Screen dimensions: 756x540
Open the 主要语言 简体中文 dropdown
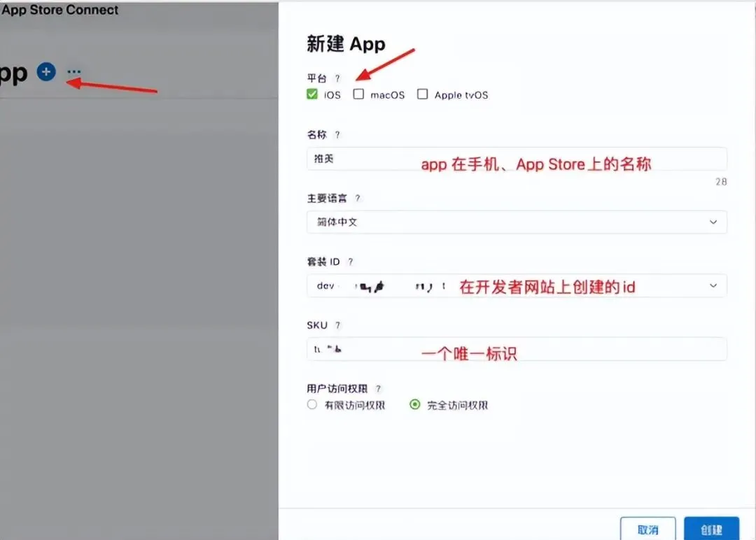(517, 222)
